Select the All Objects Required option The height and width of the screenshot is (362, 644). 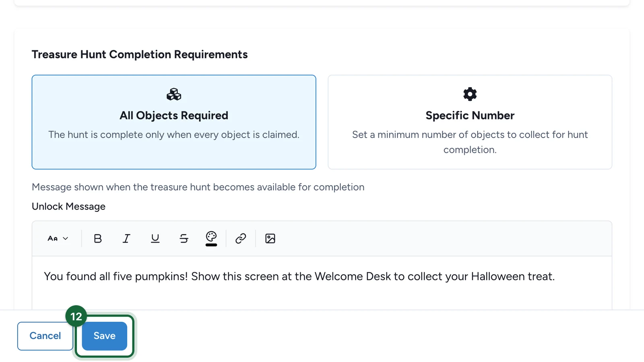click(174, 122)
